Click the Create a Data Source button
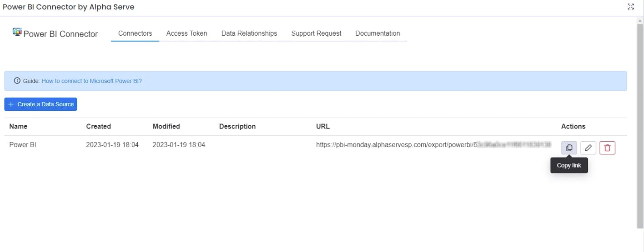This screenshot has width=644, height=252. click(x=41, y=104)
